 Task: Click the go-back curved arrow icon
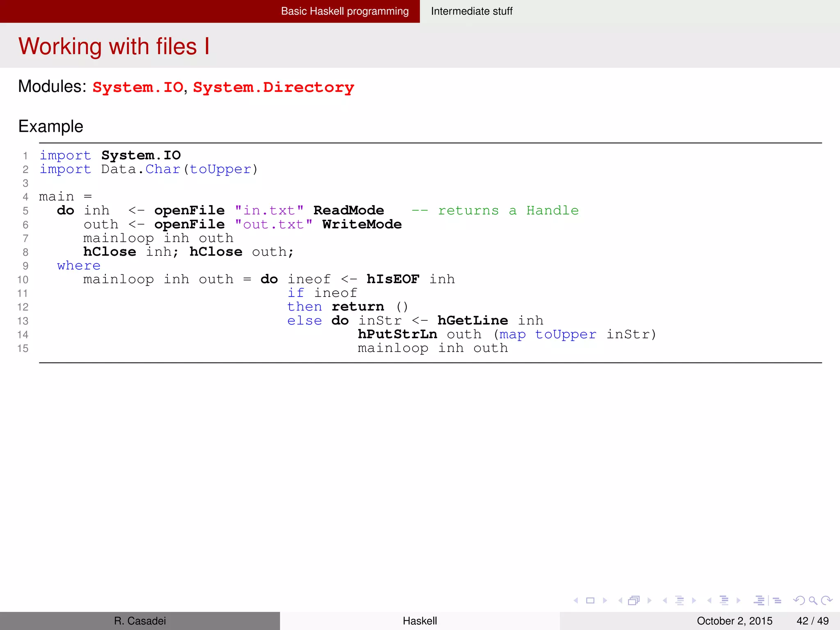(x=799, y=600)
